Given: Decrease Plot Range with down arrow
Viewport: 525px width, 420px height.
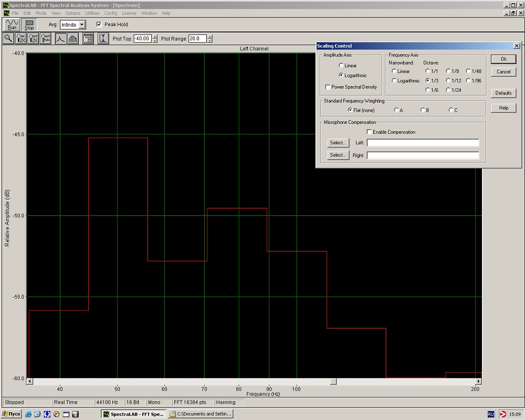Looking at the screenshot, I should pos(210,41).
